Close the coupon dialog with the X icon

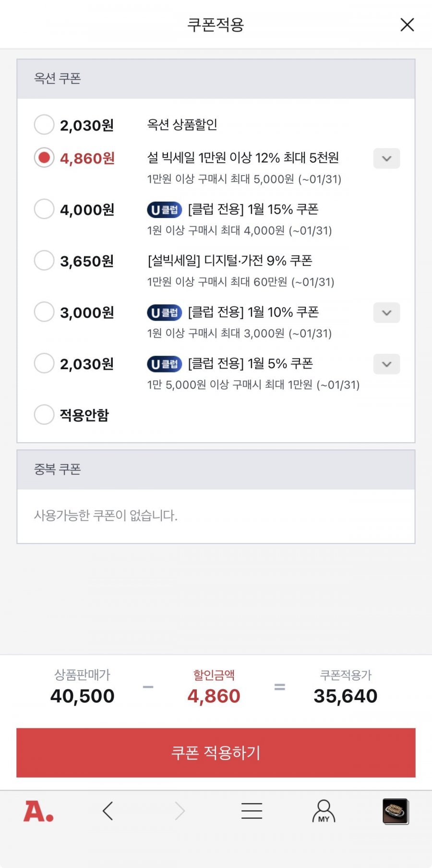tap(407, 24)
